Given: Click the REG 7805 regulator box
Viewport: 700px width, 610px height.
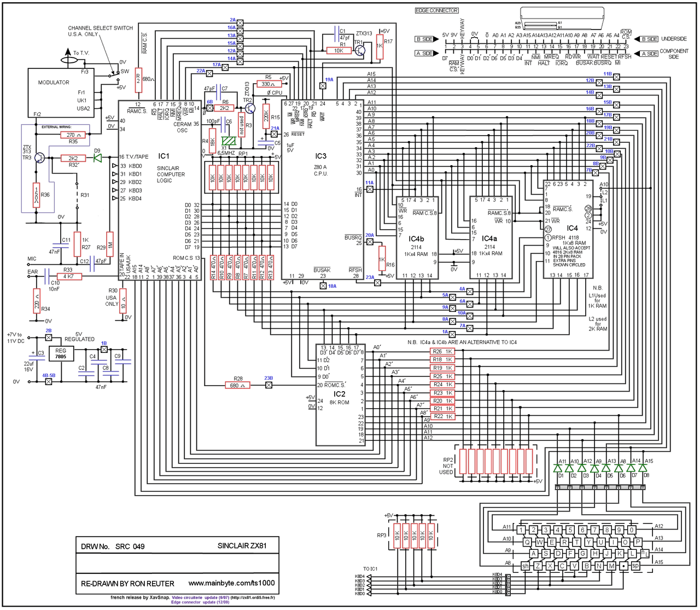Looking at the screenshot, I should click(x=61, y=354).
